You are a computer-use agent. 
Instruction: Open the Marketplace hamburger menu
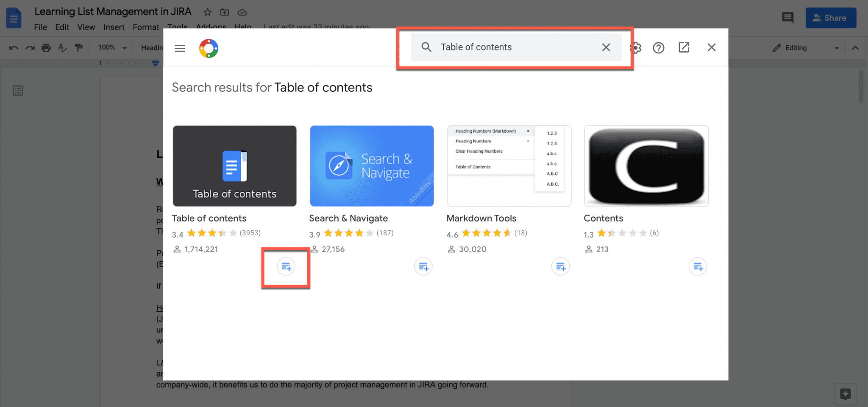tap(180, 48)
